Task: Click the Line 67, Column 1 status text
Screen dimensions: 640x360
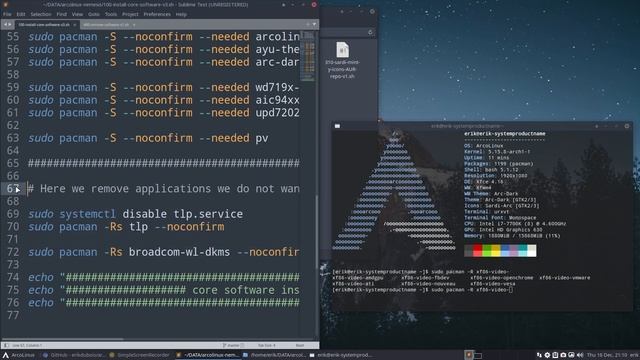Action: coord(27,345)
